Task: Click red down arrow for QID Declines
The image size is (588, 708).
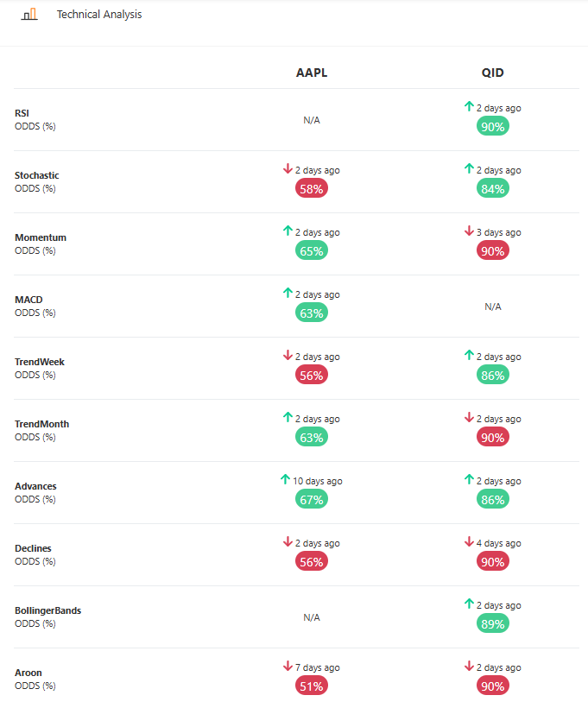Action: [469, 542]
